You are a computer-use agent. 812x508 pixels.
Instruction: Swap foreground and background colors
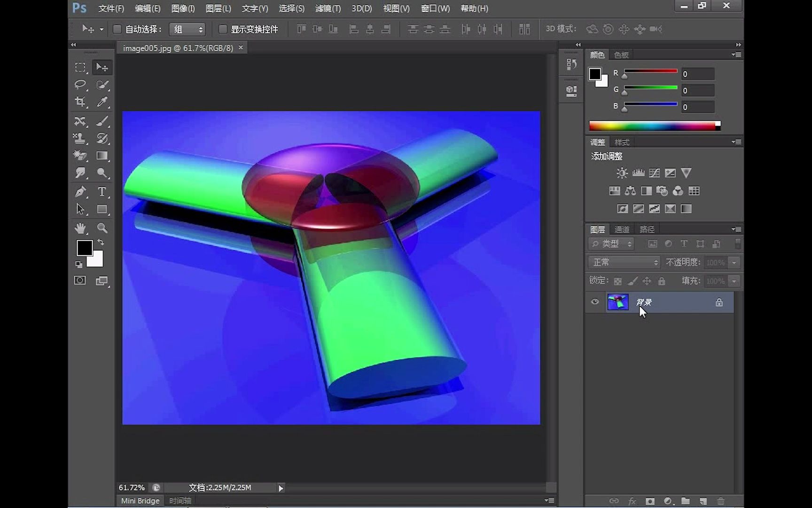101,242
